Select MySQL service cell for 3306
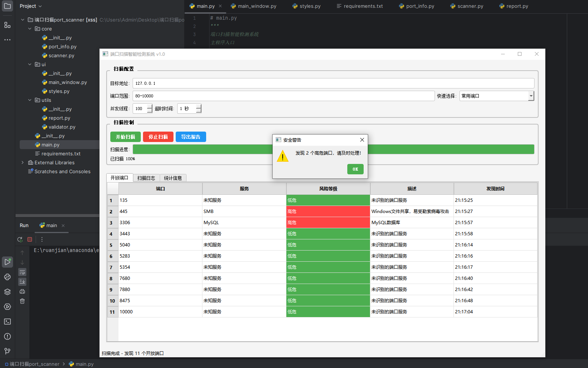This screenshot has height=368, width=588. tap(244, 223)
